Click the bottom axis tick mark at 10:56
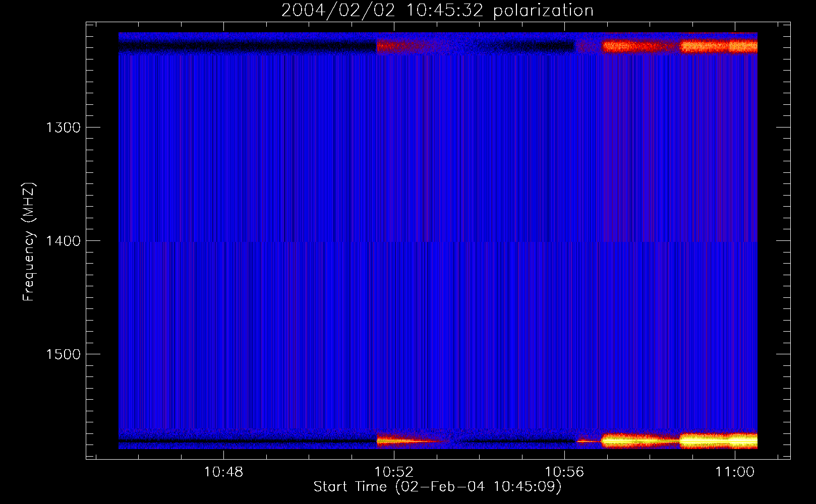This screenshot has width=816, height=504. click(x=564, y=456)
